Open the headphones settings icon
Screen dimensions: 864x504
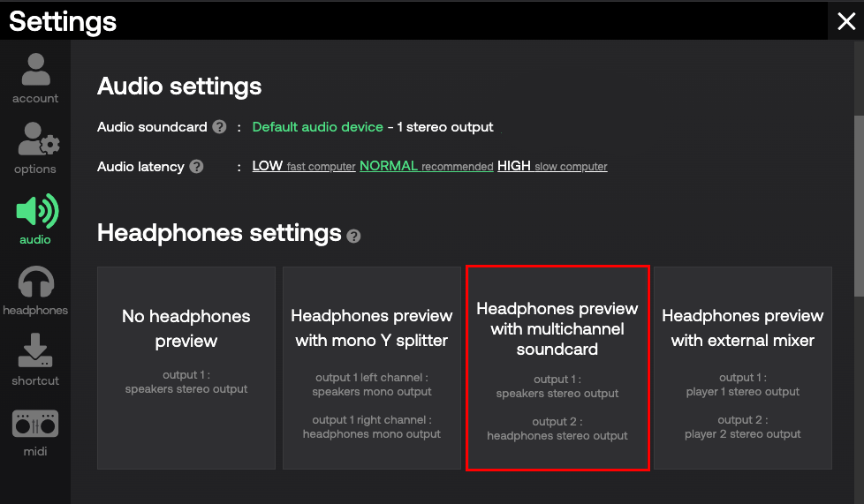click(x=36, y=282)
